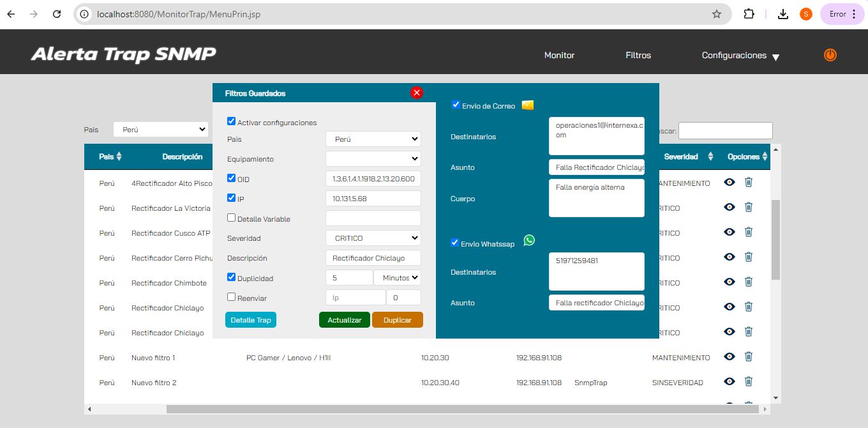Image resolution: width=868 pixels, height=428 pixels.
Task: View Rectificador Chimbote filter eye icon
Action: (x=730, y=282)
